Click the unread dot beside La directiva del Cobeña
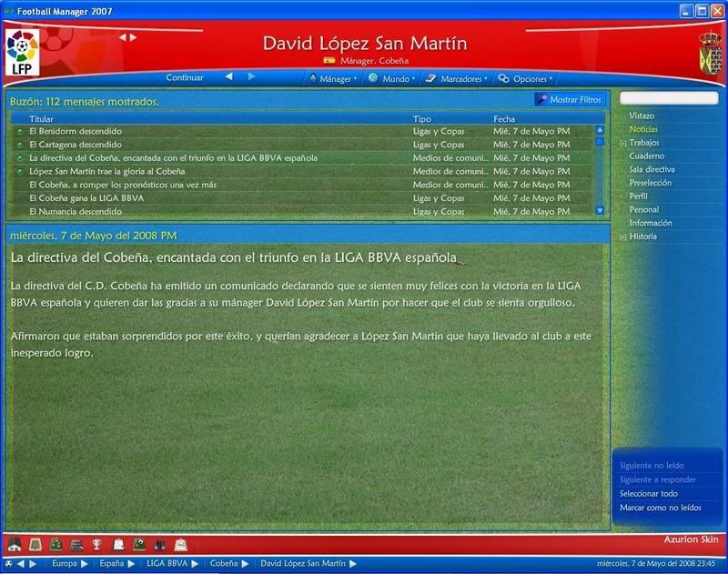 (x=19, y=158)
